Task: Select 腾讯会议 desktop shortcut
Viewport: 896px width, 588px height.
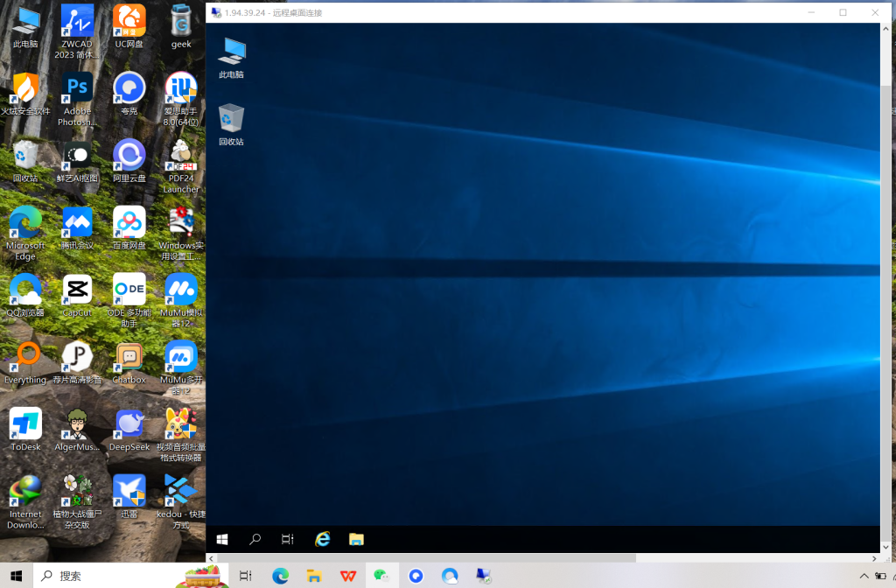Action: tap(77, 228)
